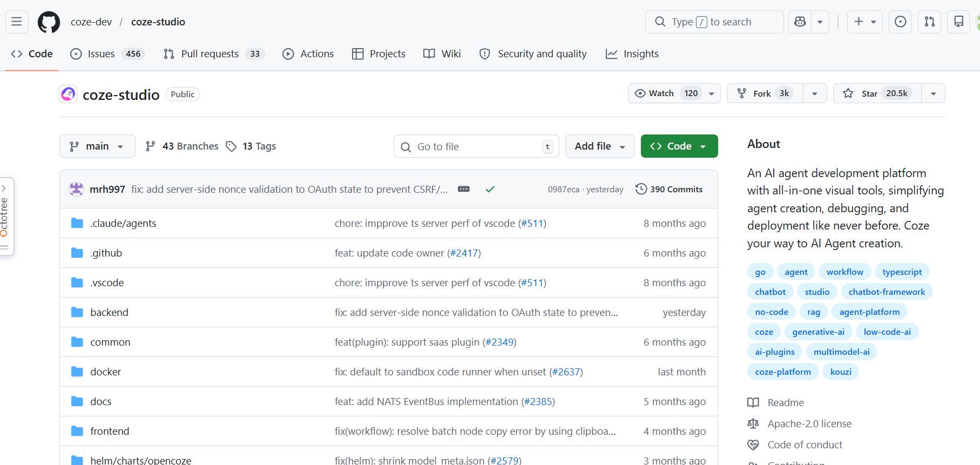Click the 'workflow' topic tag
Screen dimensions: 980x465
coord(844,272)
